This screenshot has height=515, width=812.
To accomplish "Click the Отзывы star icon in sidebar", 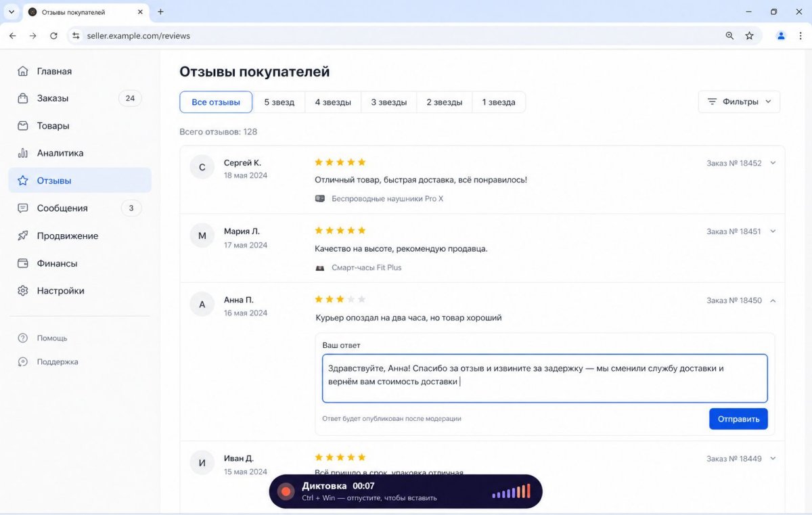I will pyautogui.click(x=23, y=181).
